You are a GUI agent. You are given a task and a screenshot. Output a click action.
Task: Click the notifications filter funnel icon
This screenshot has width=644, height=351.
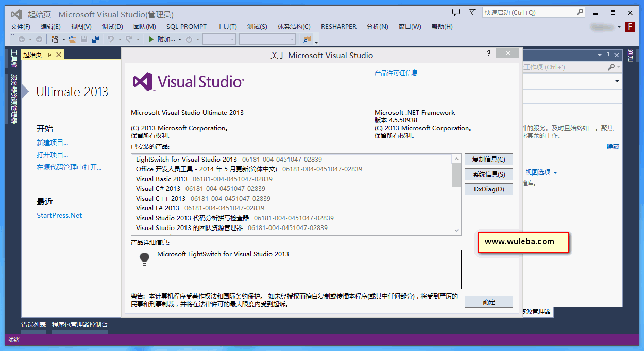[x=472, y=12]
